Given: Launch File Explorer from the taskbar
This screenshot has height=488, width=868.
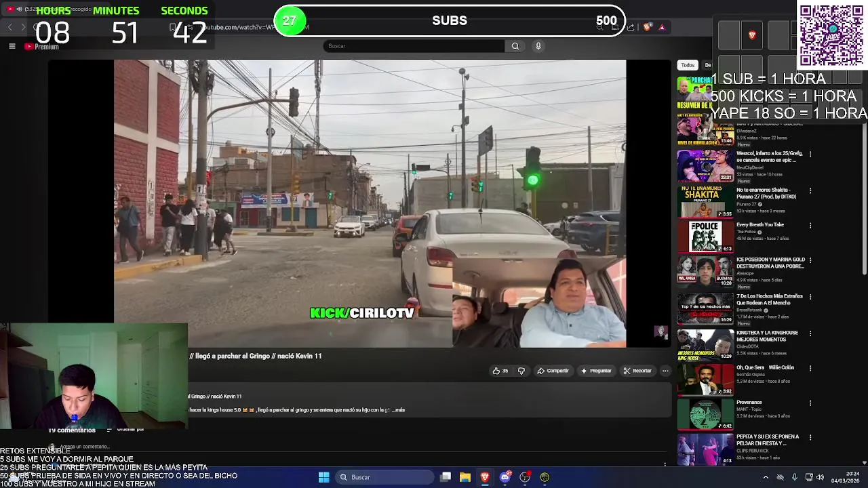Looking at the screenshot, I should coord(465,477).
